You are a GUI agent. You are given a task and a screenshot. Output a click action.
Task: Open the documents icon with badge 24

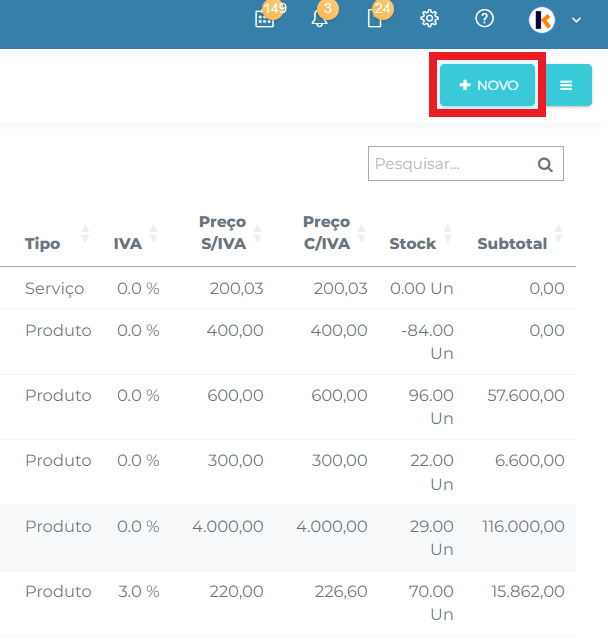375,19
